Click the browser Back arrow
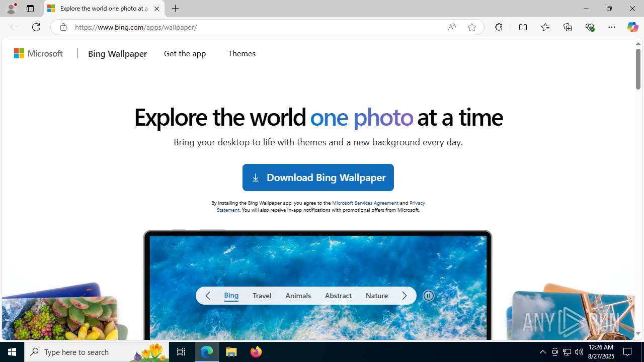Image resolution: width=644 pixels, height=362 pixels. click(x=14, y=27)
